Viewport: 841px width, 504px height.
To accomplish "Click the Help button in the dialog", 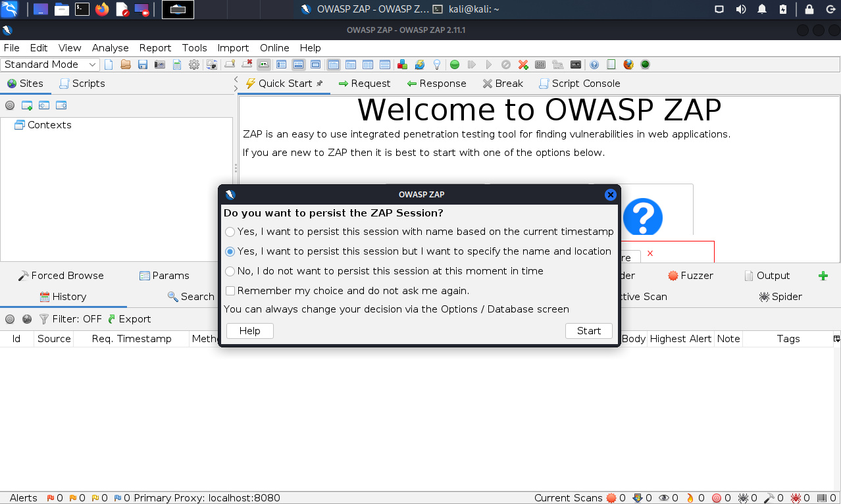I will click(x=249, y=331).
